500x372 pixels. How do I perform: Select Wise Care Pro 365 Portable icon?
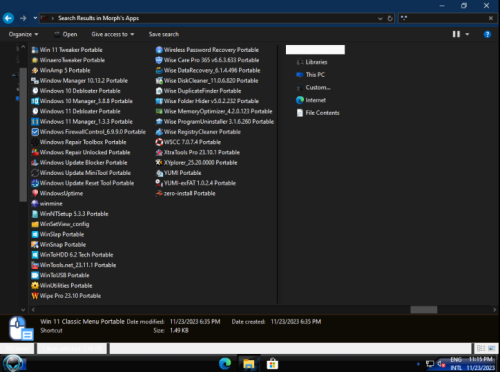click(x=159, y=60)
